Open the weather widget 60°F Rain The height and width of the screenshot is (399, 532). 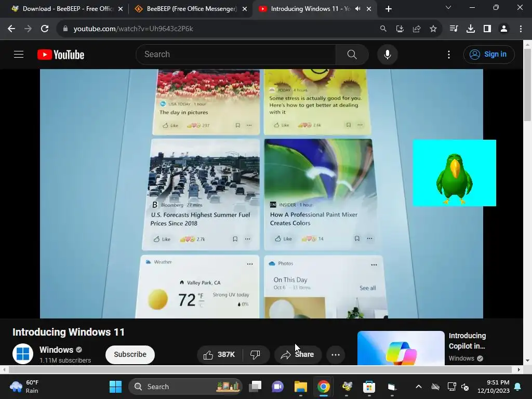point(24,387)
